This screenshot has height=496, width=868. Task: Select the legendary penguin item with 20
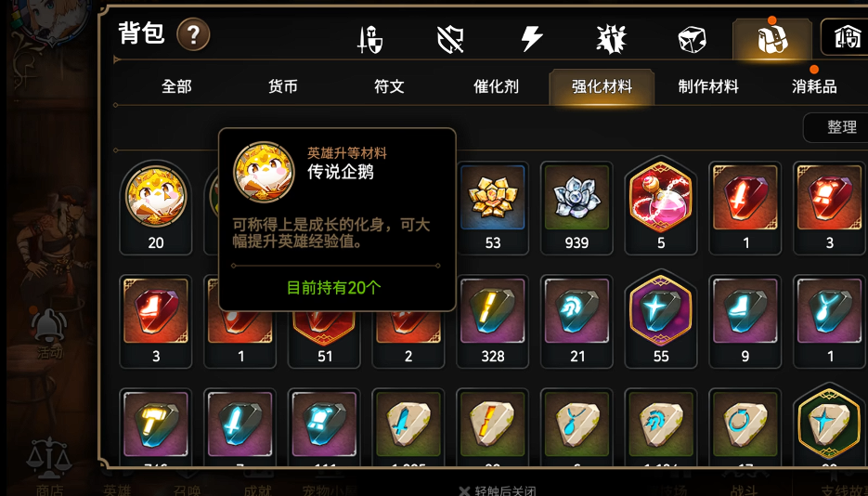coord(156,207)
